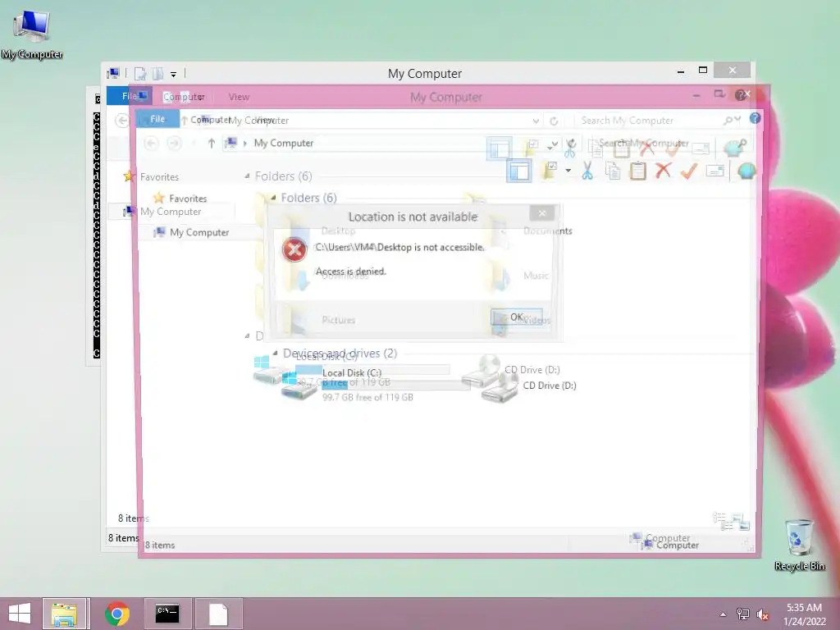Click the red error icon in the dialog
The width and height of the screenshot is (840, 630).
(294, 249)
